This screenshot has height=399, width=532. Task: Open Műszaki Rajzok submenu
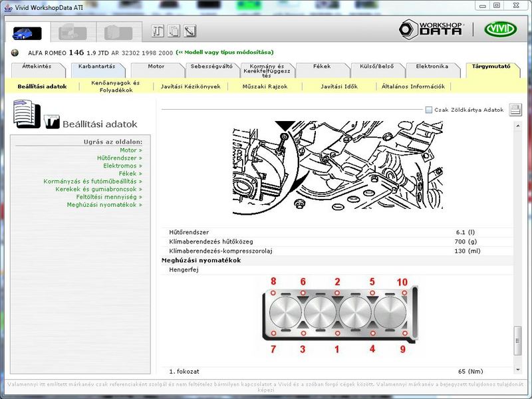(x=265, y=86)
